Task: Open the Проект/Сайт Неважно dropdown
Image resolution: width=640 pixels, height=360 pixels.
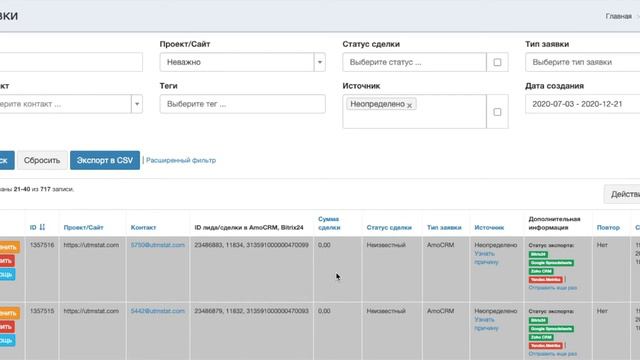Action: point(242,62)
